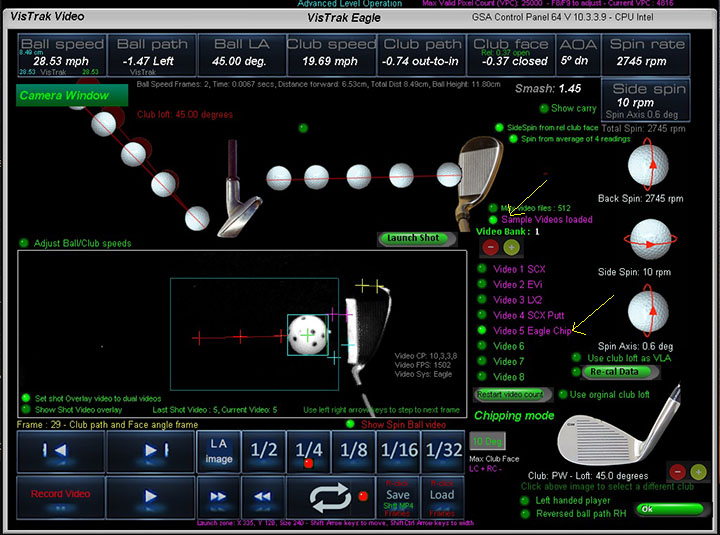Click the Launch Shot button
Image resolution: width=720 pixels, height=535 pixels.
click(416, 238)
